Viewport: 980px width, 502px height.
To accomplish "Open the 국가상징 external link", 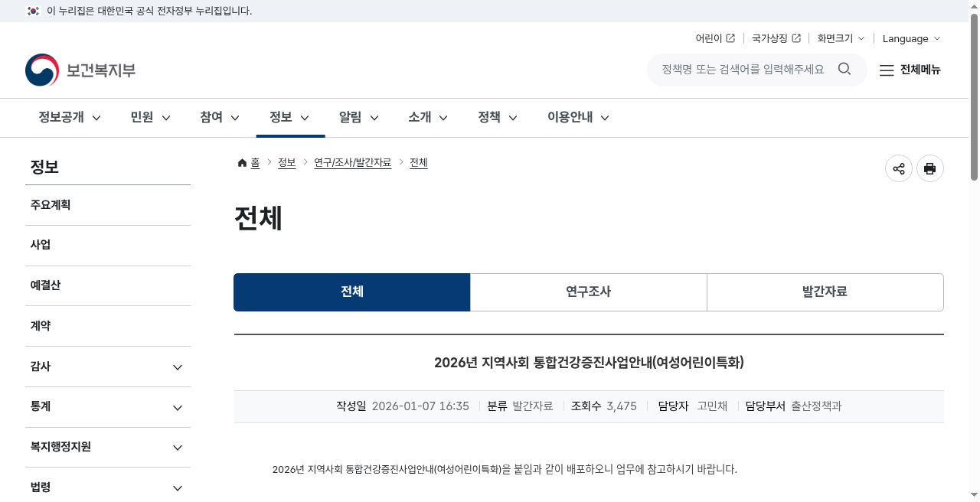I will 776,38.
